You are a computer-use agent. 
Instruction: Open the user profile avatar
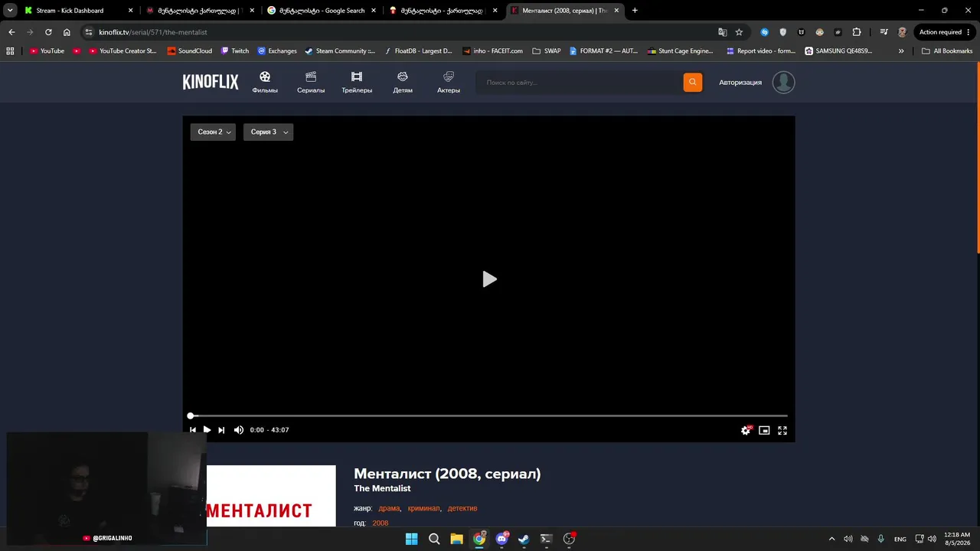[x=783, y=83]
